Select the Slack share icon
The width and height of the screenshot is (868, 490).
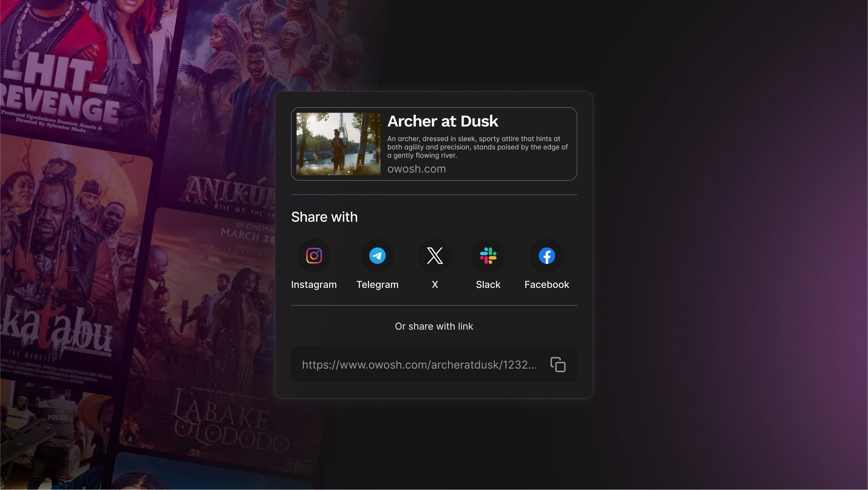coord(488,256)
